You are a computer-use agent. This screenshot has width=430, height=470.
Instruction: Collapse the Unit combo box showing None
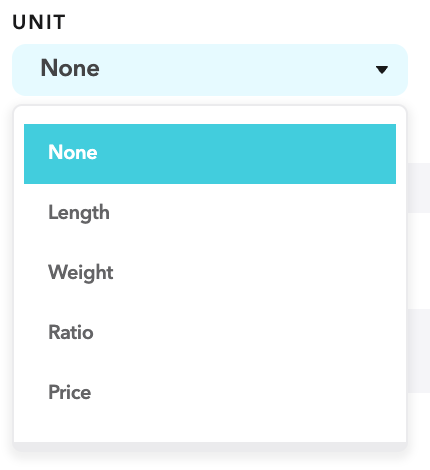click(x=210, y=70)
